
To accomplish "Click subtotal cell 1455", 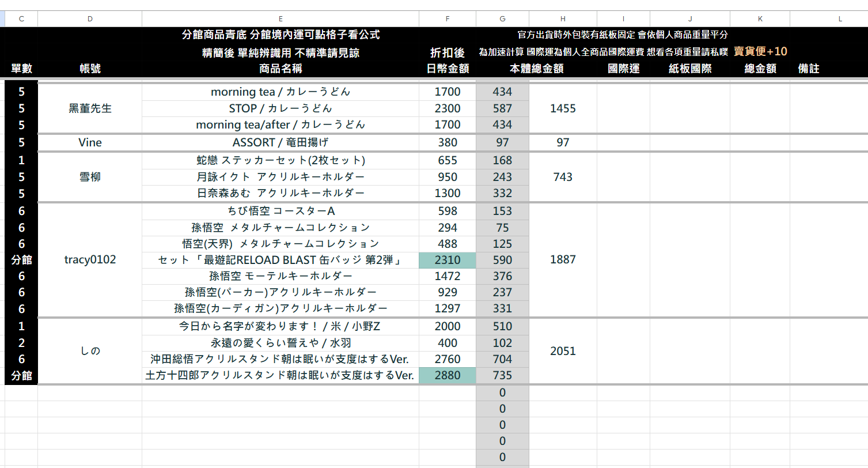I will 563,108.
